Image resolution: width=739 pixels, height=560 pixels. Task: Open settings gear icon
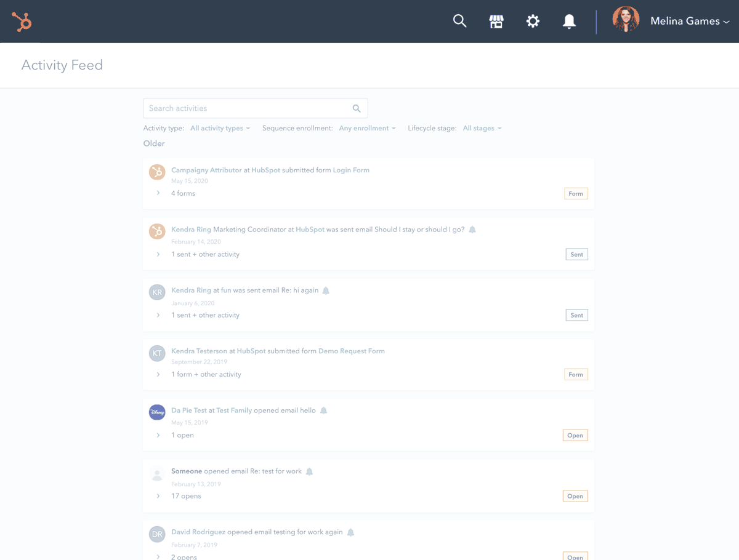(x=533, y=22)
